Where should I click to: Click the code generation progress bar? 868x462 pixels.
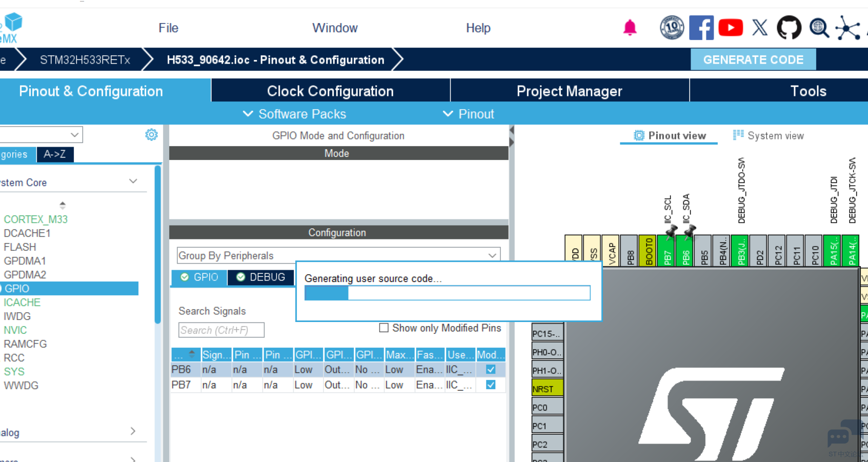[x=447, y=293]
